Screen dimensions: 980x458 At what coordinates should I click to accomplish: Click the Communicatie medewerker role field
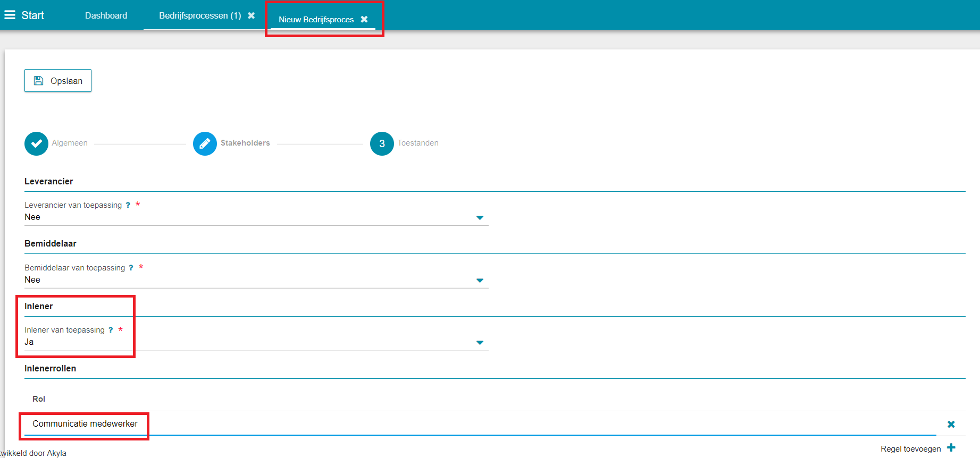[x=85, y=424]
